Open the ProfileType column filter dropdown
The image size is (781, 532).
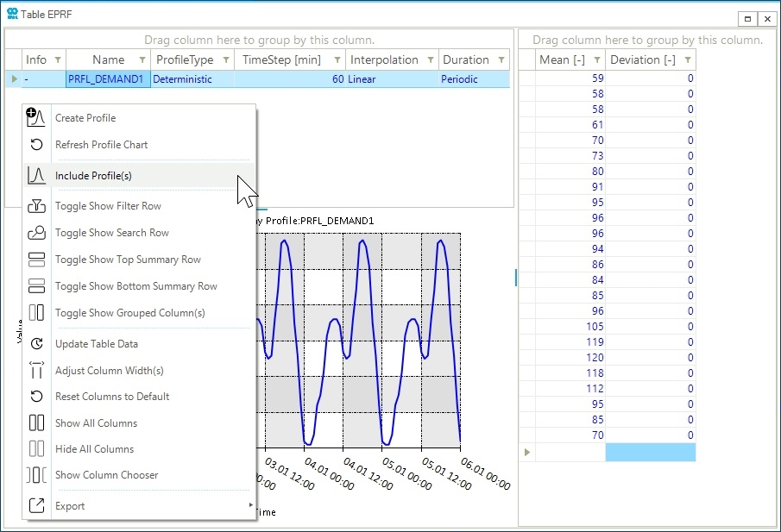(x=225, y=60)
